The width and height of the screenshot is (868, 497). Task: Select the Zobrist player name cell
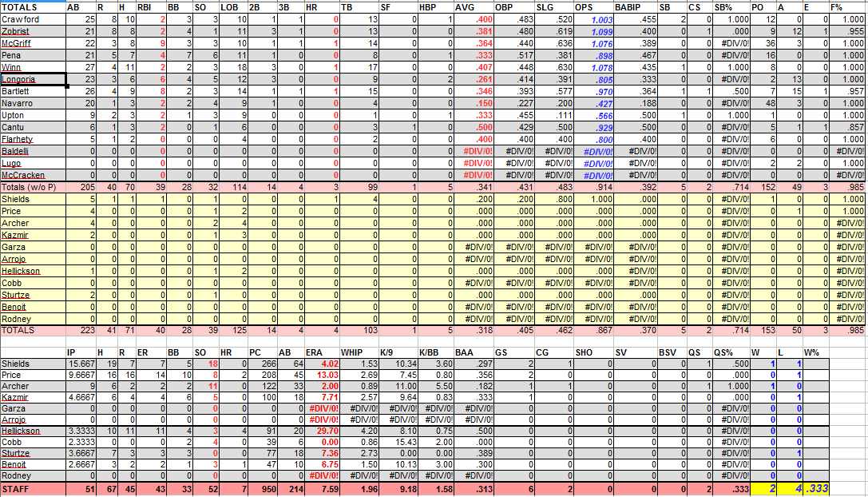[34, 32]
